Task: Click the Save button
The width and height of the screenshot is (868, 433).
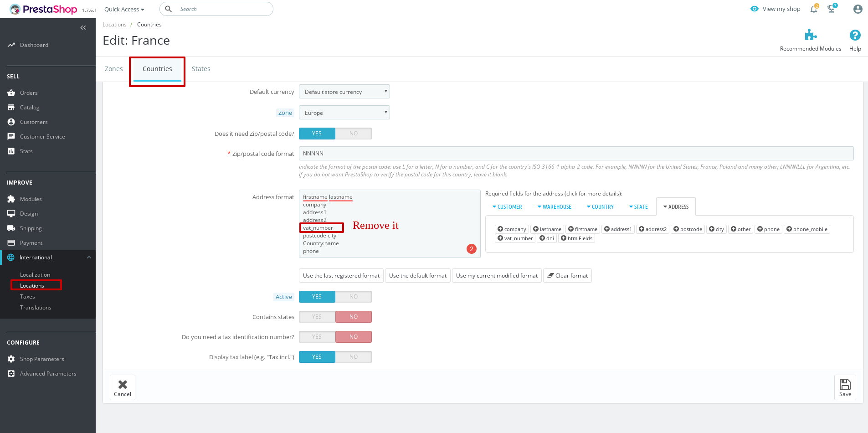Action: pos(845,387)
